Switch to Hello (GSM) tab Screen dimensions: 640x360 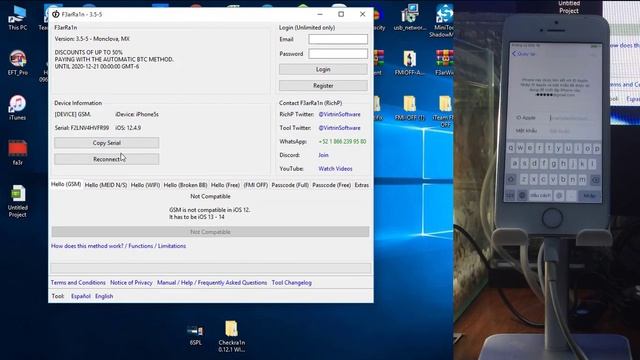(x=66, y=184)
